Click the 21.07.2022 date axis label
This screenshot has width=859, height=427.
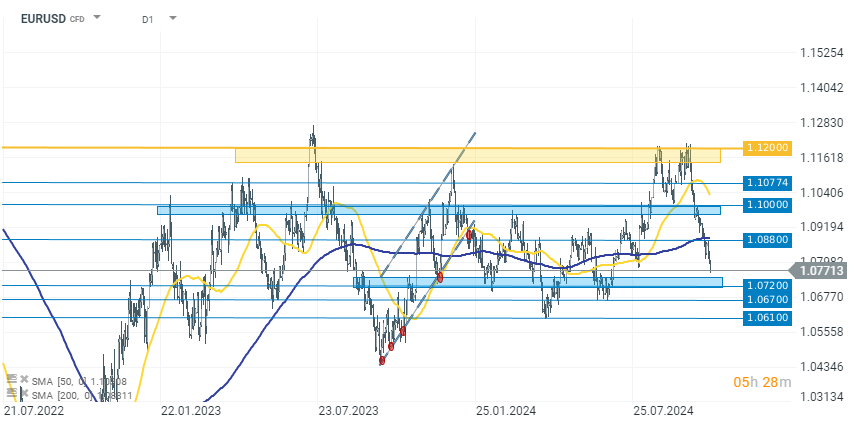coord(34,411)
